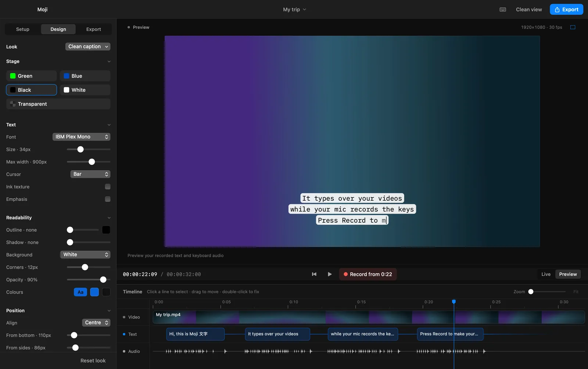Image resolution: width=588 pixels, height=369 pixels.
Task: Click the fullscreen preview frame icon
Action: pos(573,27)
